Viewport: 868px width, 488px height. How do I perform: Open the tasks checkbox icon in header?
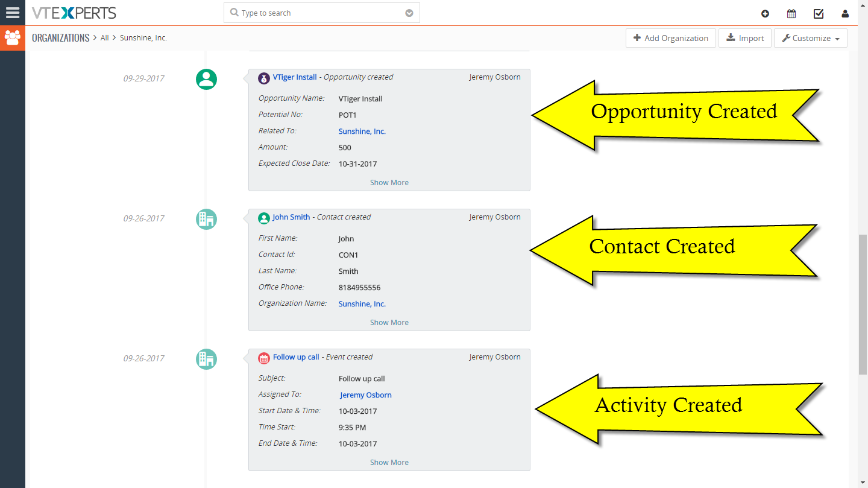819,13
